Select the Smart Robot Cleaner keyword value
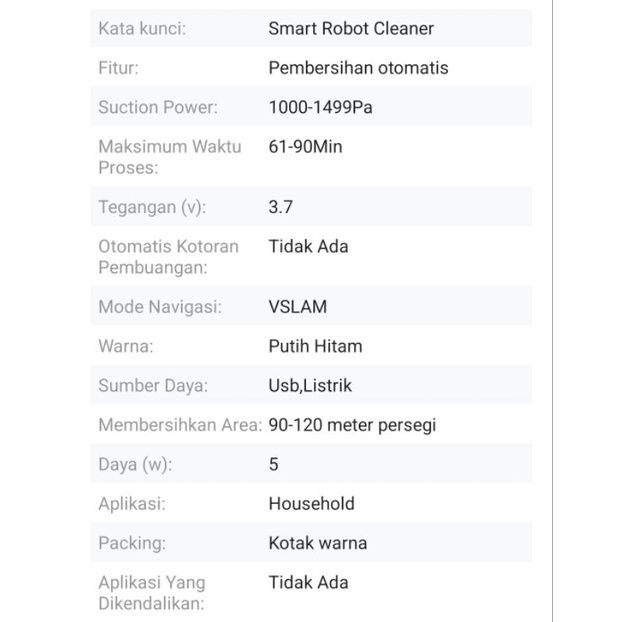This screenshot has height=622, width=622. (351, 29)
